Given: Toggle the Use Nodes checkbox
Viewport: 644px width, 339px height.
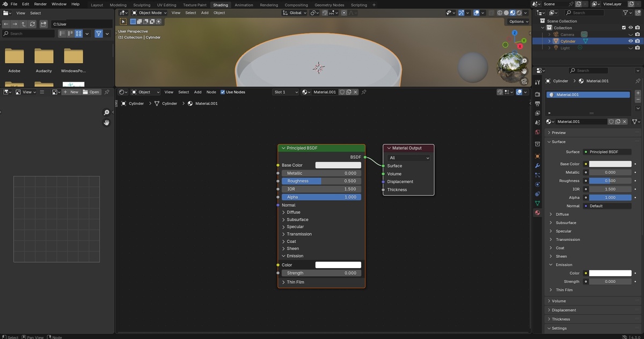Looking at the screenshot, I should 223,92.
